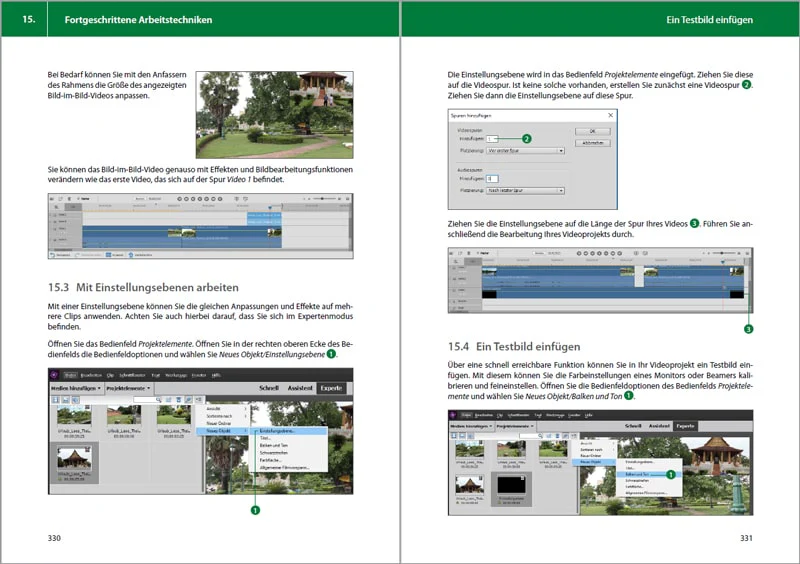This screenshot has width=800, height=564.
Task: Open panel options icon in left Projektelemente panel
Action: coord(198,399)
